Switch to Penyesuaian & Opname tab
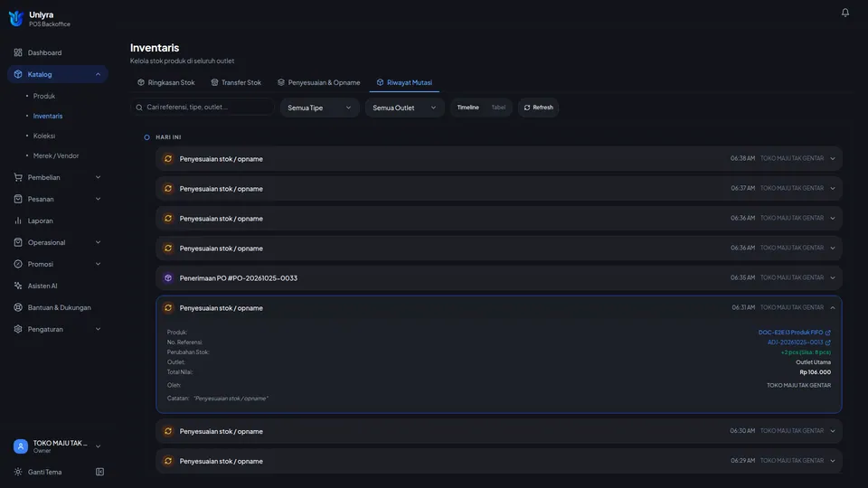Viewport: 868px width, 488px height. coord(319,82)
